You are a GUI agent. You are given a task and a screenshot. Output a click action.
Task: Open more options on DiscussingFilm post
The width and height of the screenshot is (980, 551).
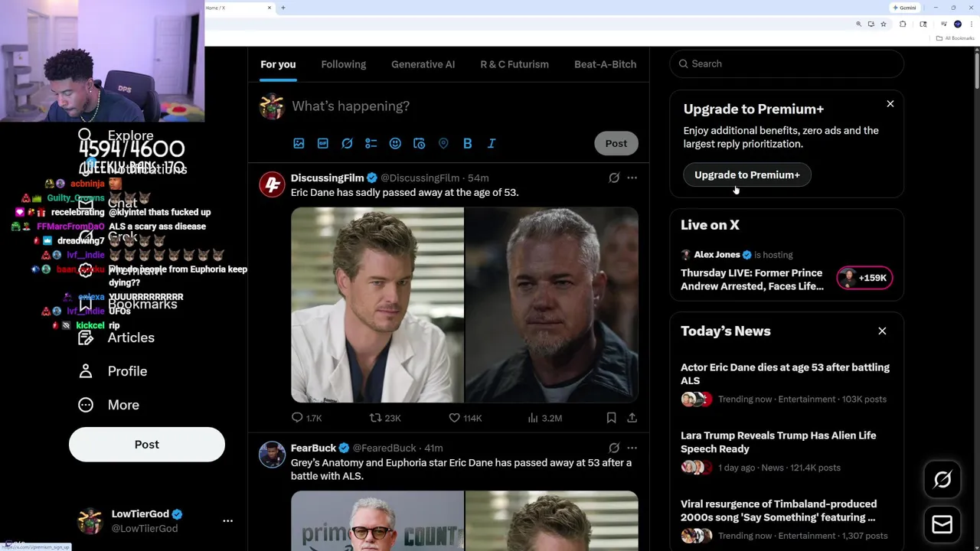pyautogui.click(x=632, y=178)
